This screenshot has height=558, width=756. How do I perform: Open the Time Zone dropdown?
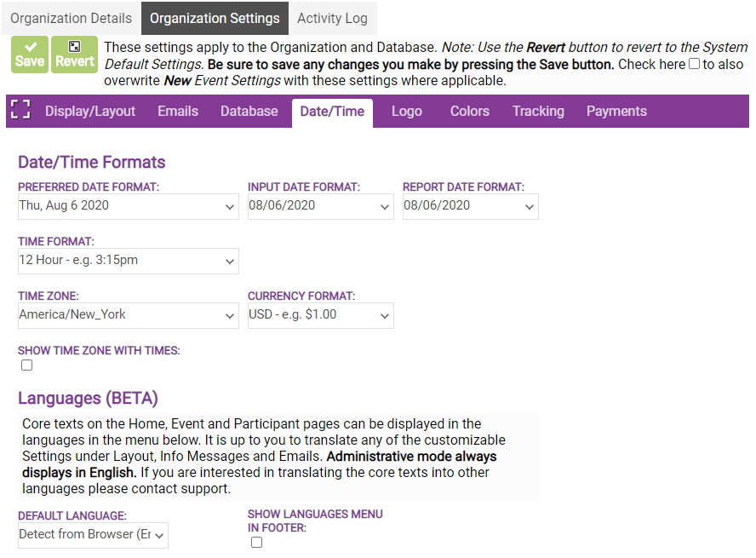(x=128, y=315)
